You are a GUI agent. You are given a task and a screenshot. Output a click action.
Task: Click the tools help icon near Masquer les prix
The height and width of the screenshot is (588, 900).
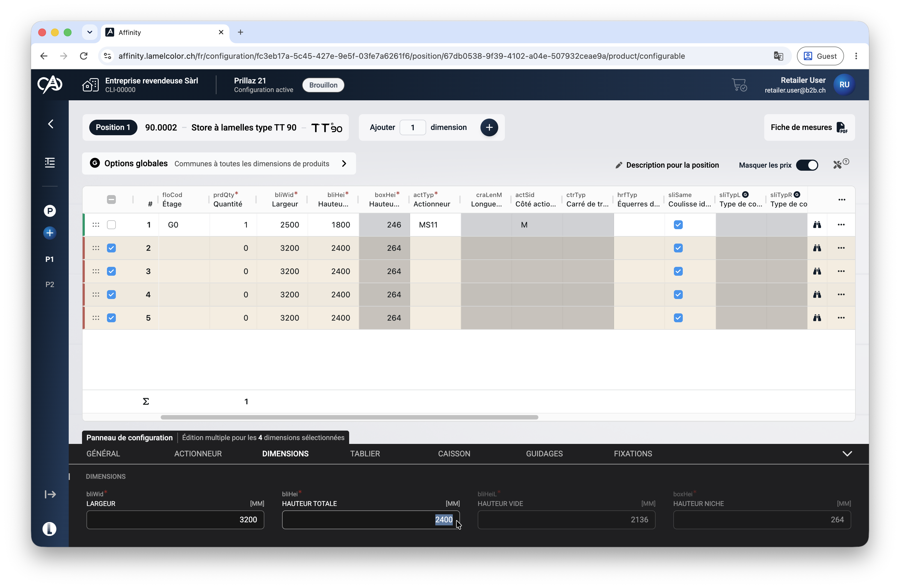click(x=841, y=164)
